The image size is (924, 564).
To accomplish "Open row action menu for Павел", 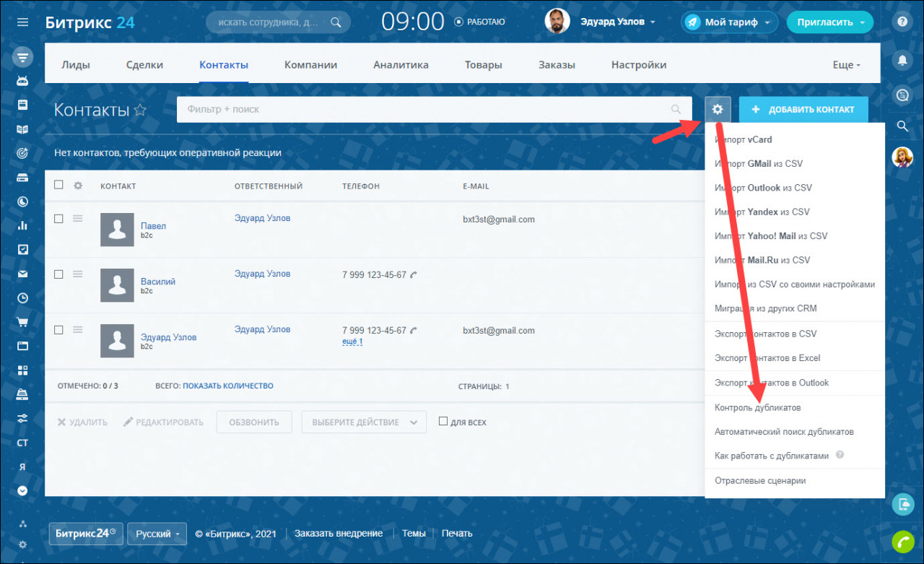I will 78,218.
